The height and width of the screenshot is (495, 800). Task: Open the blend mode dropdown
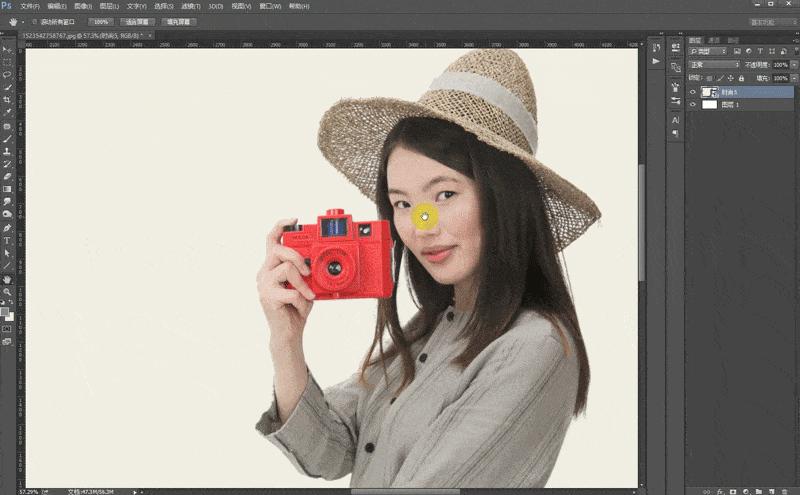click(x=714, y=64)
